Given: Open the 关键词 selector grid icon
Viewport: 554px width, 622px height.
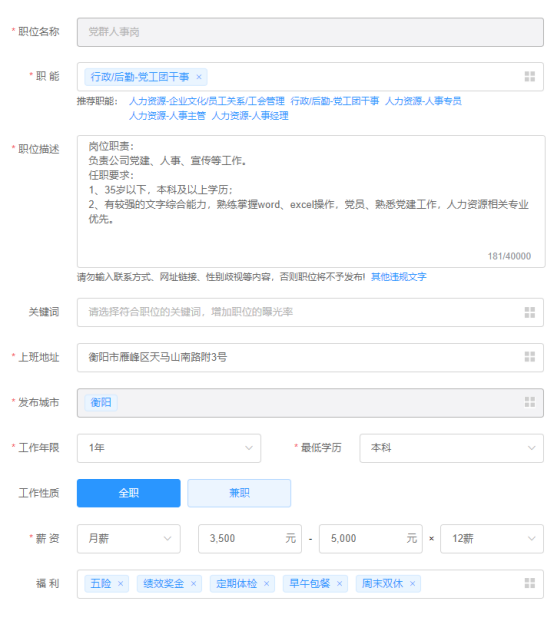Looking at the screenshot, I should click(530, 313).
